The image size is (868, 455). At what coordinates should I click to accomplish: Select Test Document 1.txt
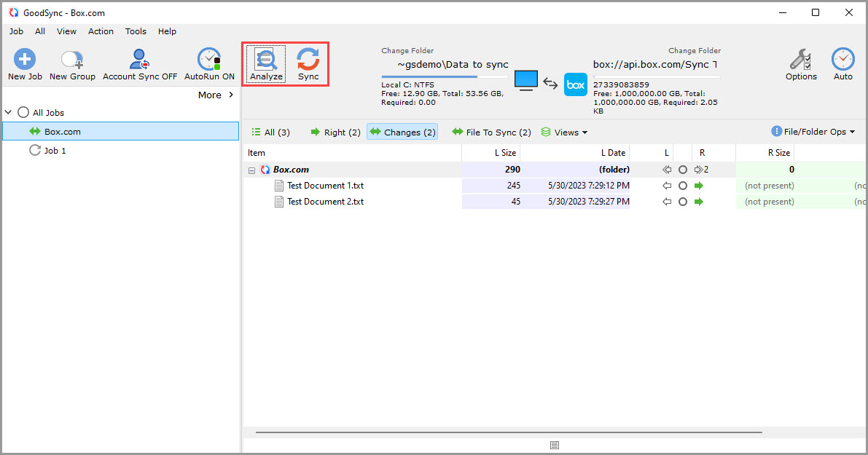[x=326, y=186]
